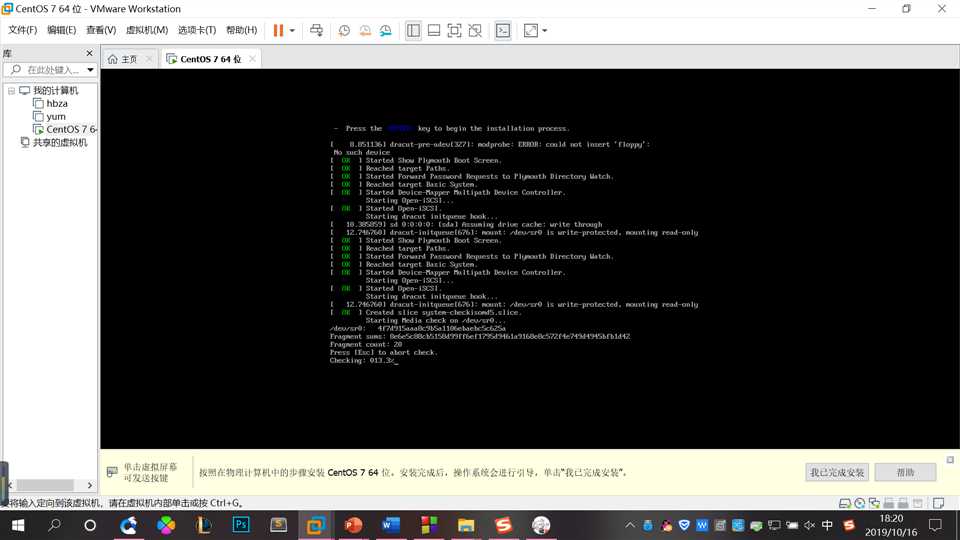Screen dimensions: 960x540
Task: Select the yum virtual machine
Action: point(56,116)
